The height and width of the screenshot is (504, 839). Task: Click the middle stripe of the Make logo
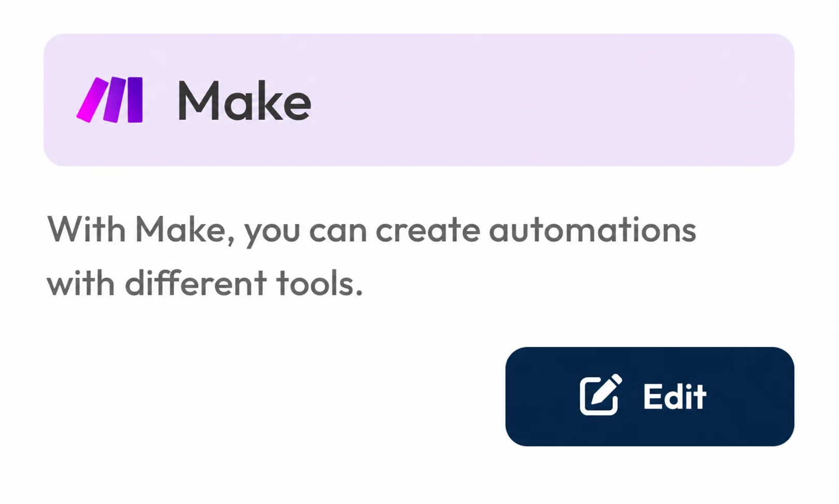(x=115, y=100)
